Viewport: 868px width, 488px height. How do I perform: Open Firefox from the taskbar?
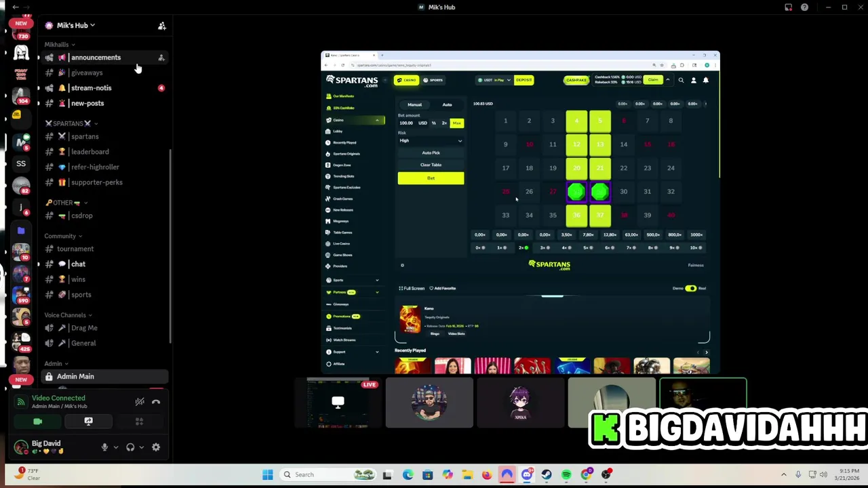click(x=487, y=474)
